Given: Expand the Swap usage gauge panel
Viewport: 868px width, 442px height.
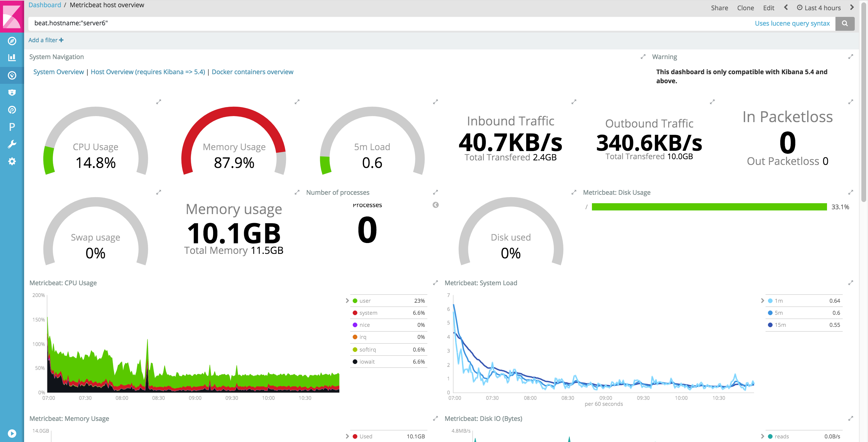Looking at the screenshot, I should point(159,192).
